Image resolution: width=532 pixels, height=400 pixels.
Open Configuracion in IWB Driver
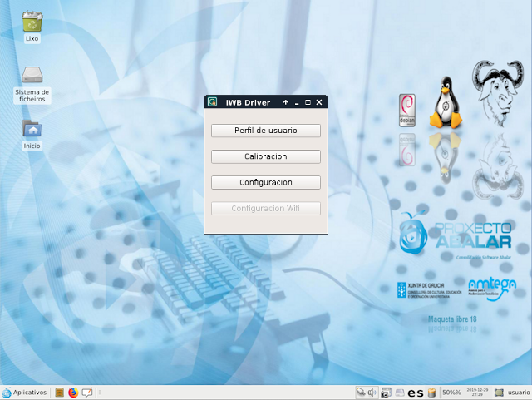coord(266,182)
